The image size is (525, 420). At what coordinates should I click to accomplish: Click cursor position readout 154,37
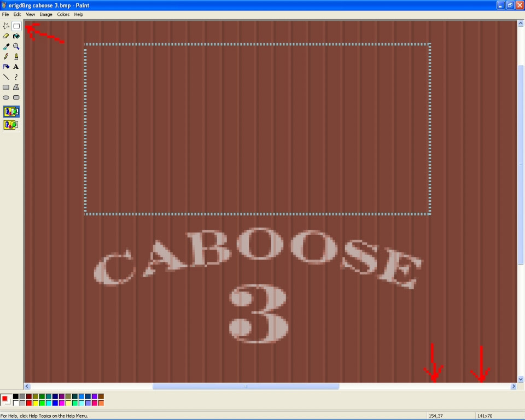point(436,416)
